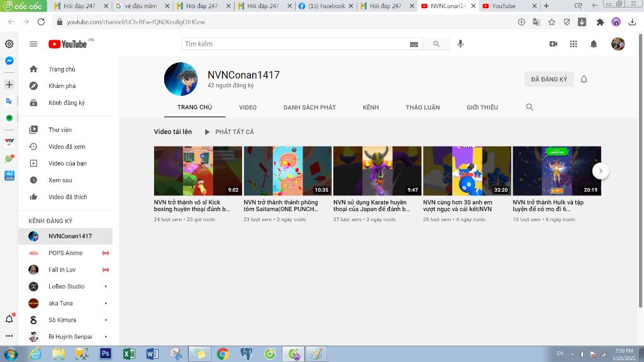Open the on-screen keyboard in search box

tap(414, 45)
